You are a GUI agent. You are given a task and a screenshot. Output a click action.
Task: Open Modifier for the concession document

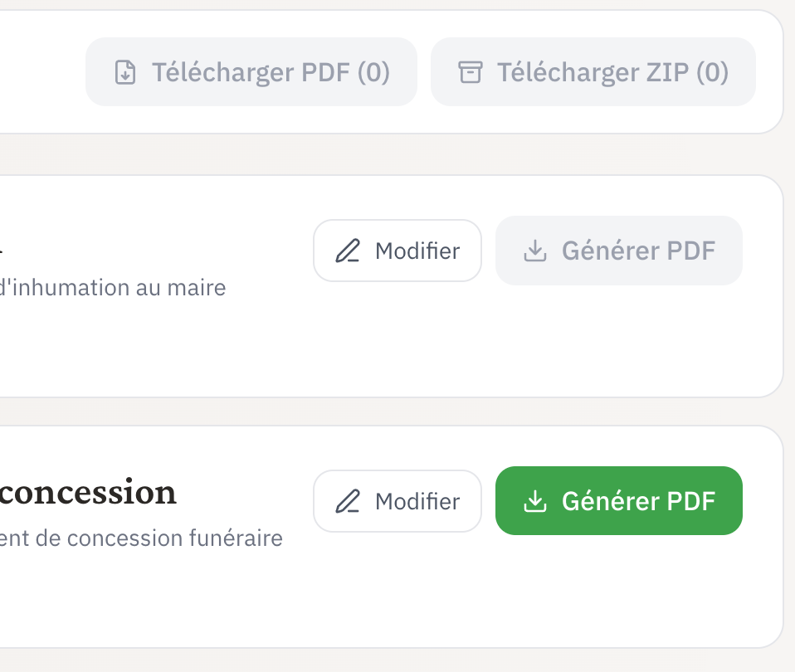click(x=397, y=501)
